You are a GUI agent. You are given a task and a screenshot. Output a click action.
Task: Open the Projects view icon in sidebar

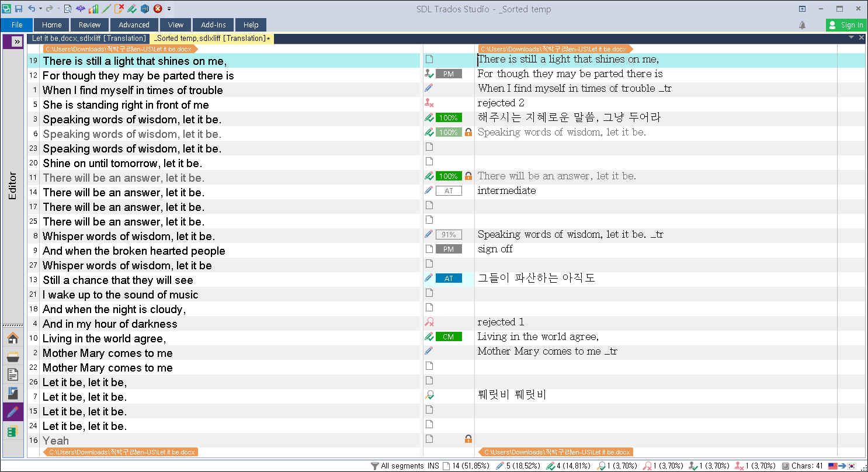coord(13,356)
